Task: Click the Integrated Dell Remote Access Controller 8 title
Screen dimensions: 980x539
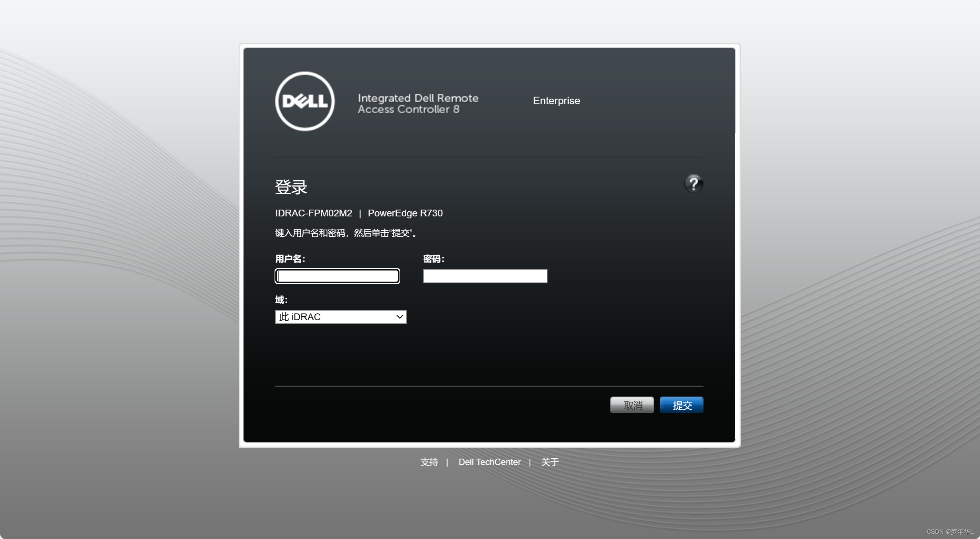Action: tap(418, 103)
